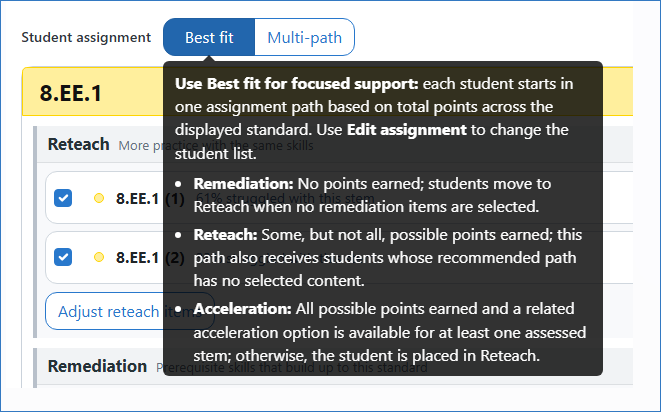
Task: Click 'Use Best fit for focused support' heading
Action: [296, 84]
